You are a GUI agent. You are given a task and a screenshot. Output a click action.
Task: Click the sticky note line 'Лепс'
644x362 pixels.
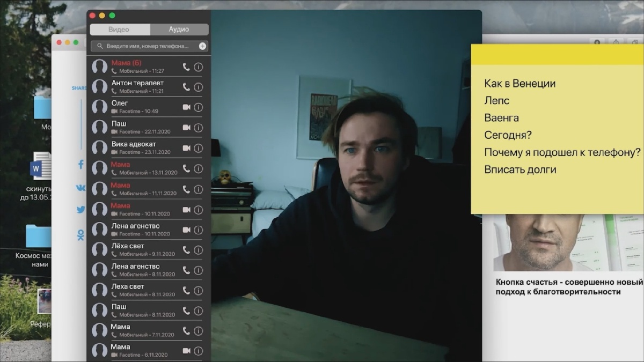497,101
